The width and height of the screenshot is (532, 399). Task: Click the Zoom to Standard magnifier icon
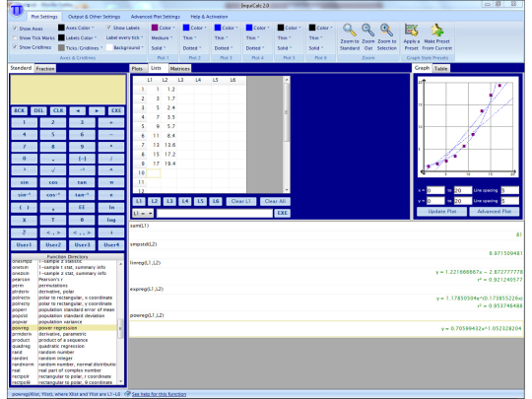[349, 31]
